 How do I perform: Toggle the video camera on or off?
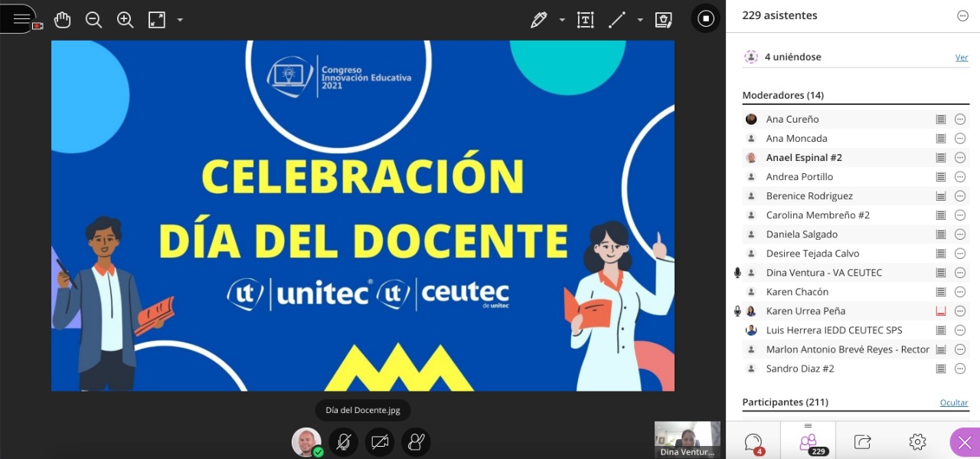tap(380, 442)
